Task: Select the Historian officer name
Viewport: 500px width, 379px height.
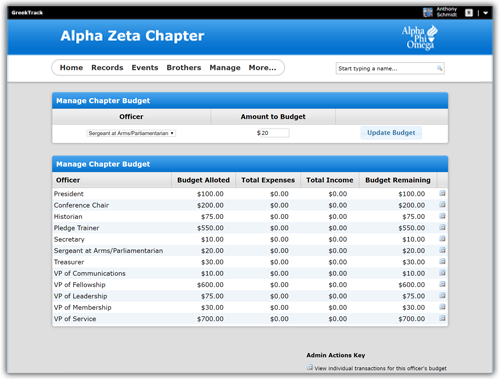Action: [68, 216]
